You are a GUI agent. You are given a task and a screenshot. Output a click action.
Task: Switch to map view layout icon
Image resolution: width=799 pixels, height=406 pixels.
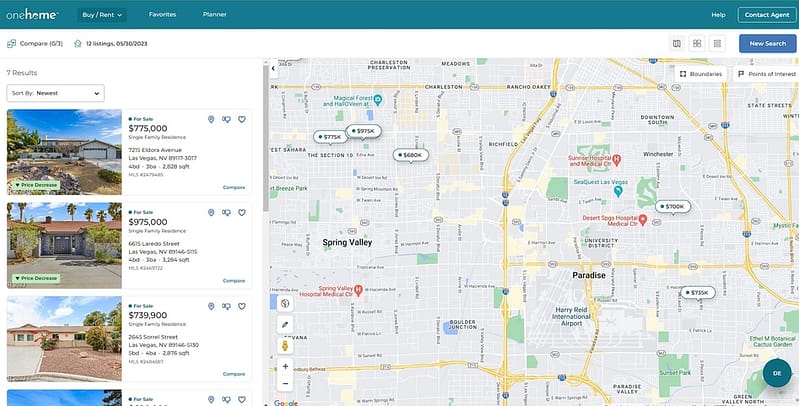click(x=677, y=44)
